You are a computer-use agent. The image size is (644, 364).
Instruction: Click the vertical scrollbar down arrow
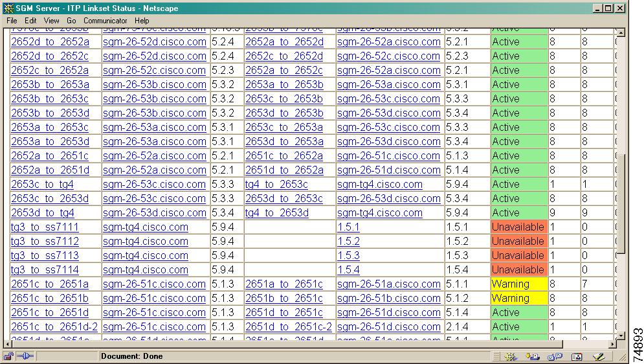pyautogui.click(x=621, y=336)
